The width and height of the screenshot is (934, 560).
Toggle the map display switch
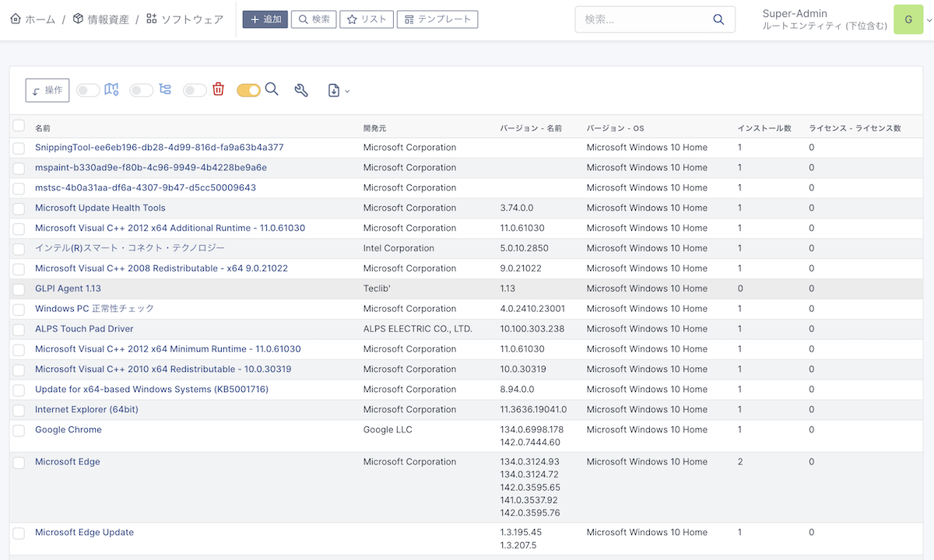click(x=88, y=90)
